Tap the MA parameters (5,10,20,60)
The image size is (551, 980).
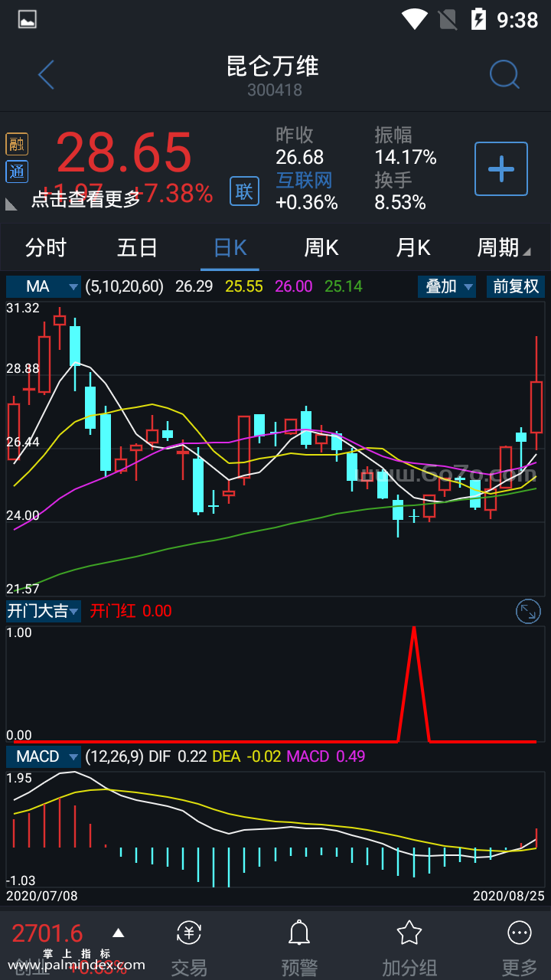coord(125,286)
